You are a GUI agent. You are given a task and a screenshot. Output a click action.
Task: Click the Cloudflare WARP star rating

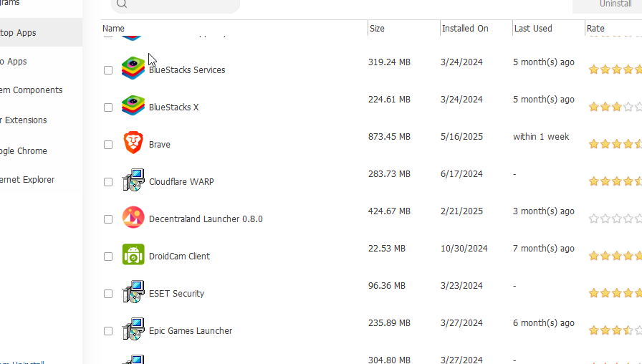[615, 181]
